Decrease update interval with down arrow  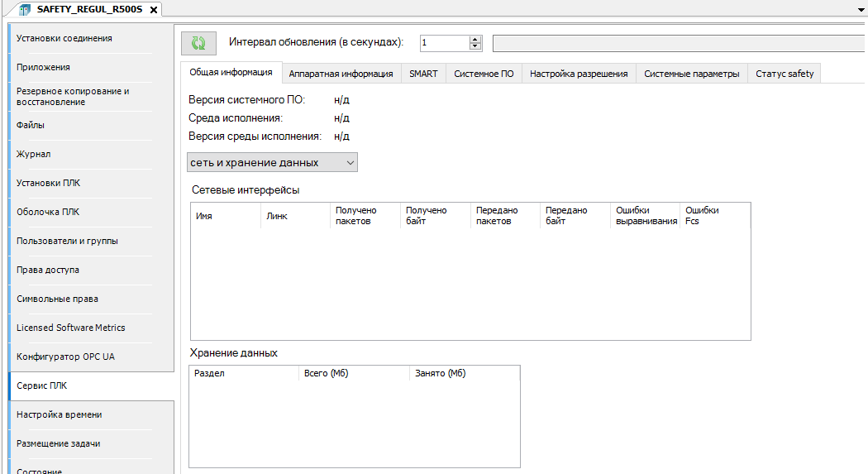475,47
